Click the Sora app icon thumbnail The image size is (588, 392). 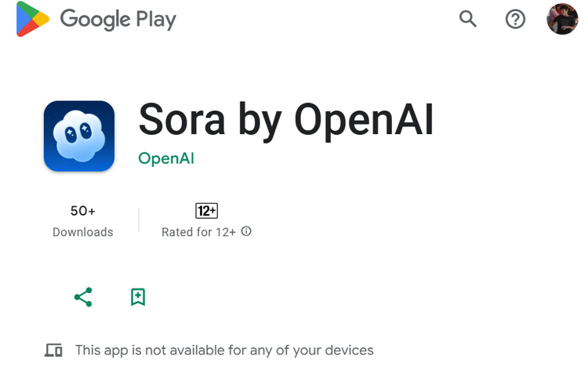79,136
